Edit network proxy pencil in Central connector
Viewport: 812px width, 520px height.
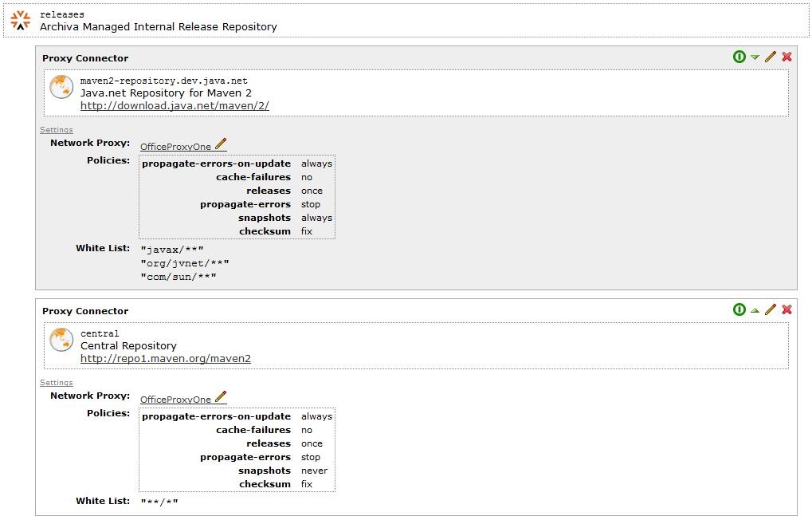click(x=221, y=396)
